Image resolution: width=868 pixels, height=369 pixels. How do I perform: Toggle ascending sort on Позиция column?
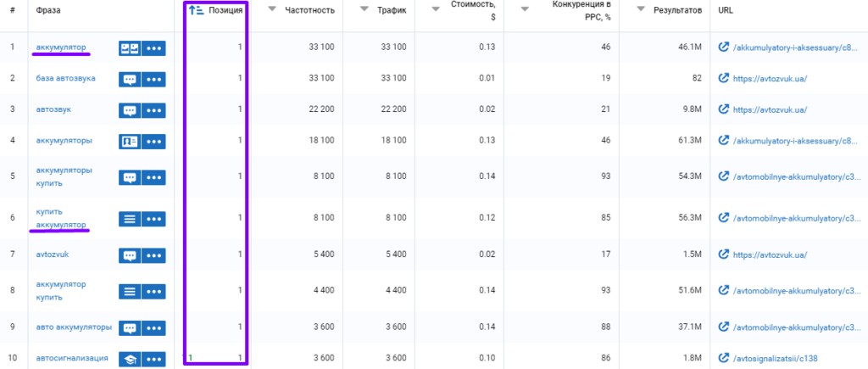[x=196, y=10]
